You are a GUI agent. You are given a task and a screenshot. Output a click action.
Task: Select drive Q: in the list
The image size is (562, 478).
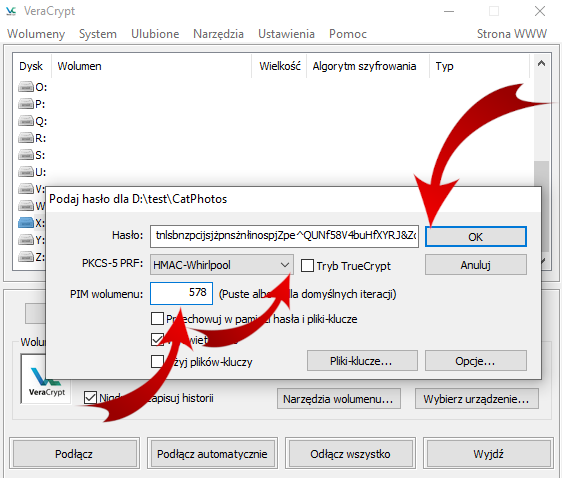33,121
